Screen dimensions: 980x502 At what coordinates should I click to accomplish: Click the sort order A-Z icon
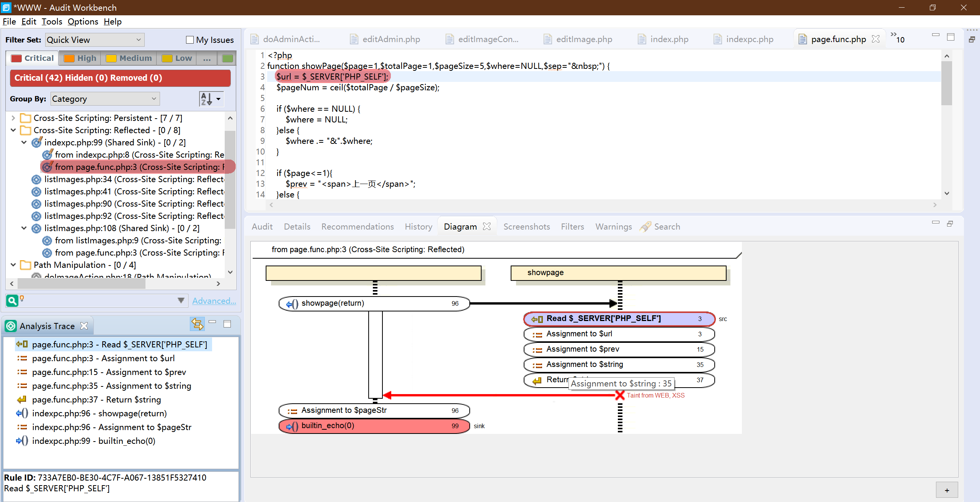click(207, 99)
